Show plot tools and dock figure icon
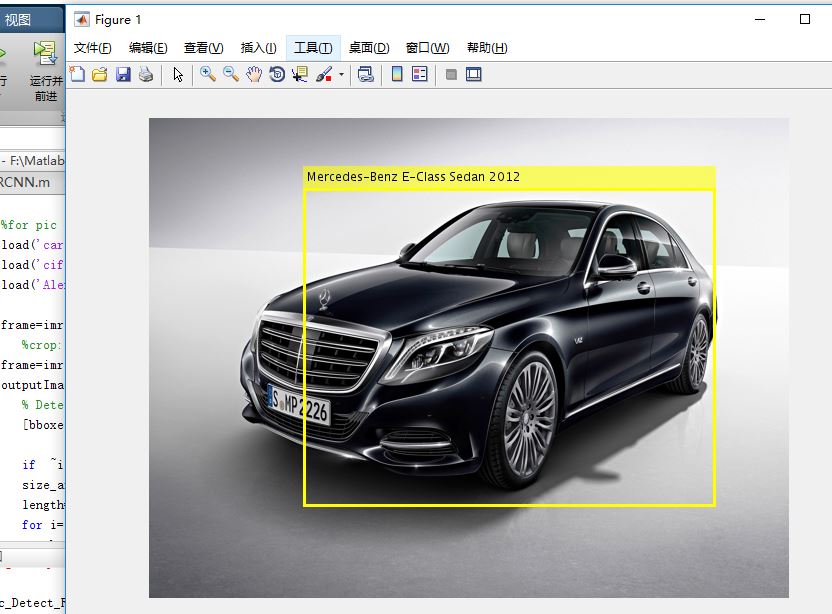The height and width of the screenshot is (614, 832). pos(474,74)
